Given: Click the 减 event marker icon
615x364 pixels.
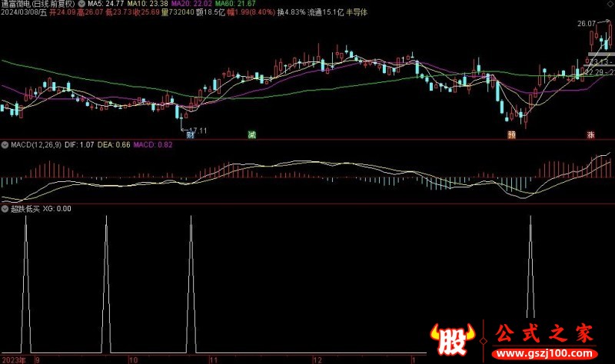Looking at the screenshot, I should [251, 134].
